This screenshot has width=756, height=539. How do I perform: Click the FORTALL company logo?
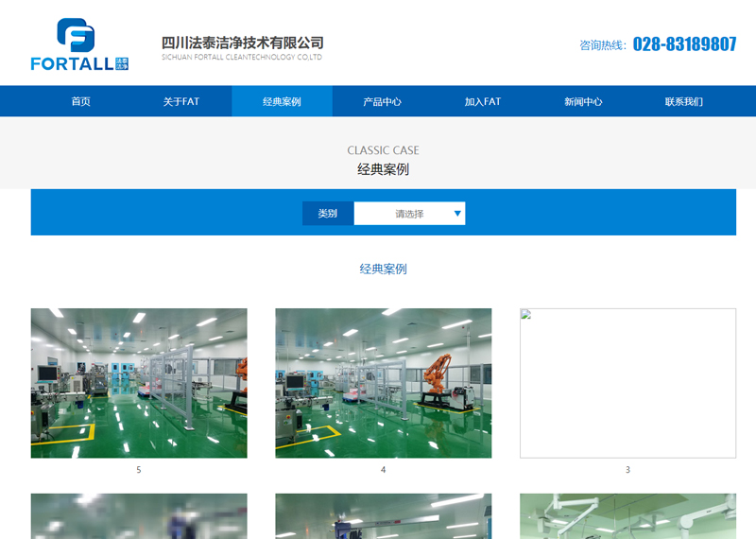click(79, 44)
